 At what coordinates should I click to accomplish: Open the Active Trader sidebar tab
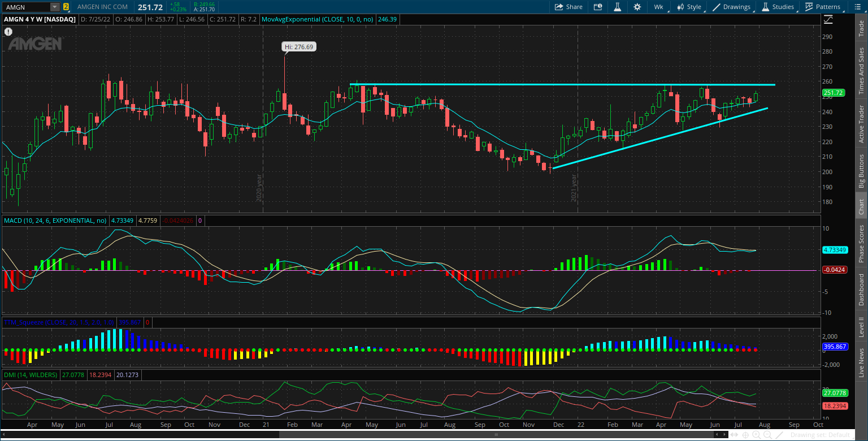861,124
